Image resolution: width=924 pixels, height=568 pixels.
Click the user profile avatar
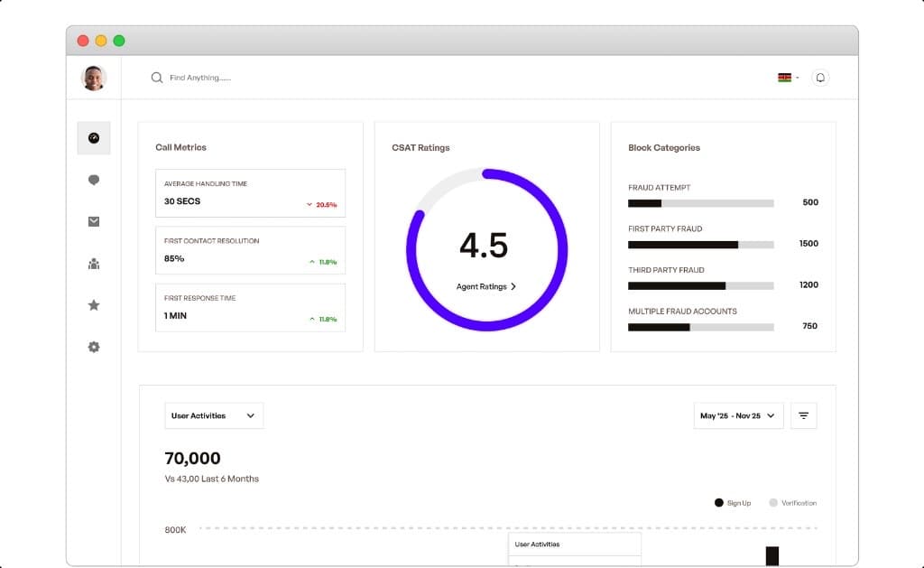click(x=94, y=78)
